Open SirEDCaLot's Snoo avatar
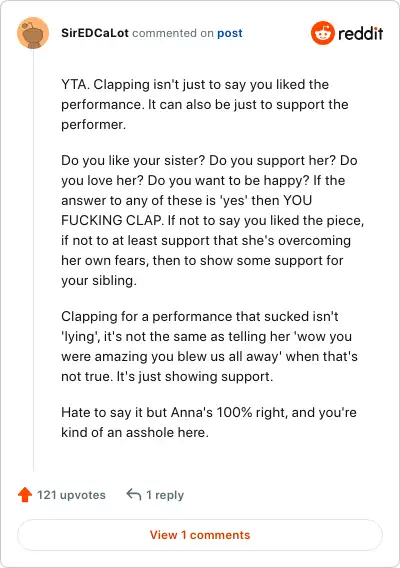The height and width of the screenshot is (568, 400). 33,33
